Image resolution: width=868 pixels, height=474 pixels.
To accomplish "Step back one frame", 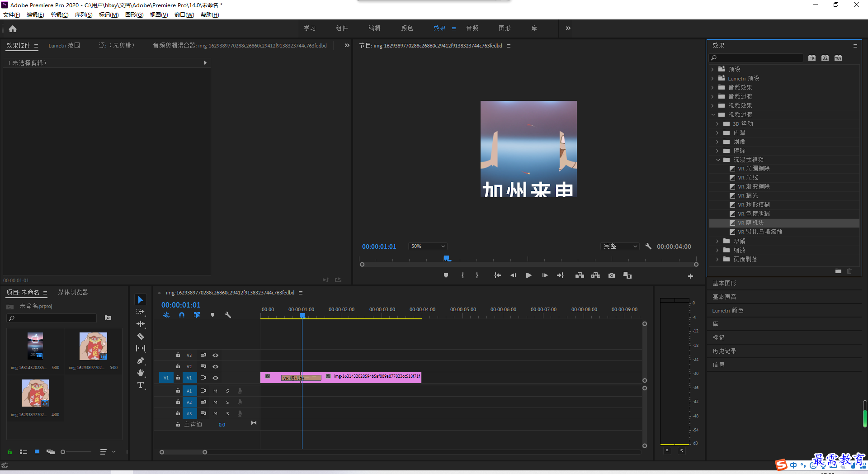I will click(513, 275).
